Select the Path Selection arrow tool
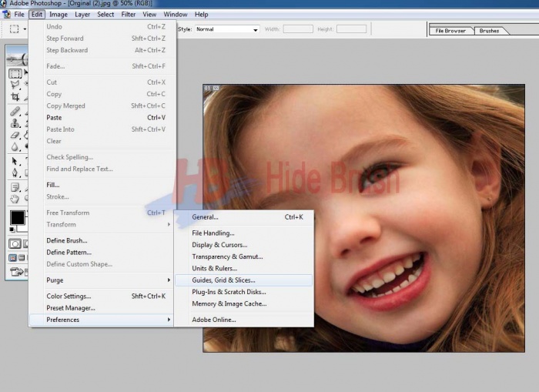The height and width of the screenshot is (392, 539). tap(15, 161)
